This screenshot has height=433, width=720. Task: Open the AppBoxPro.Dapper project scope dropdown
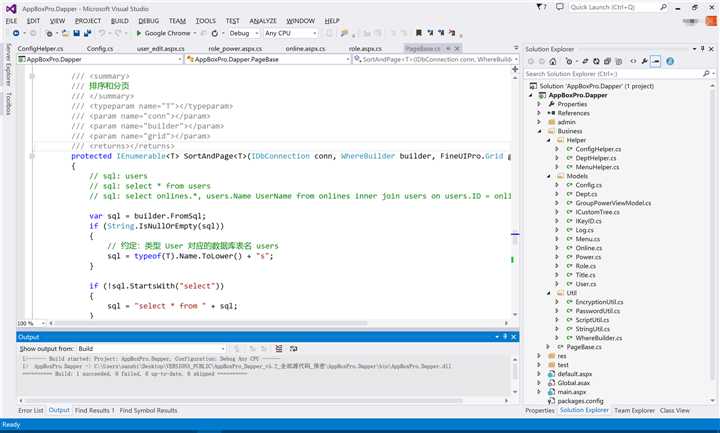click(x=100, y=59)
